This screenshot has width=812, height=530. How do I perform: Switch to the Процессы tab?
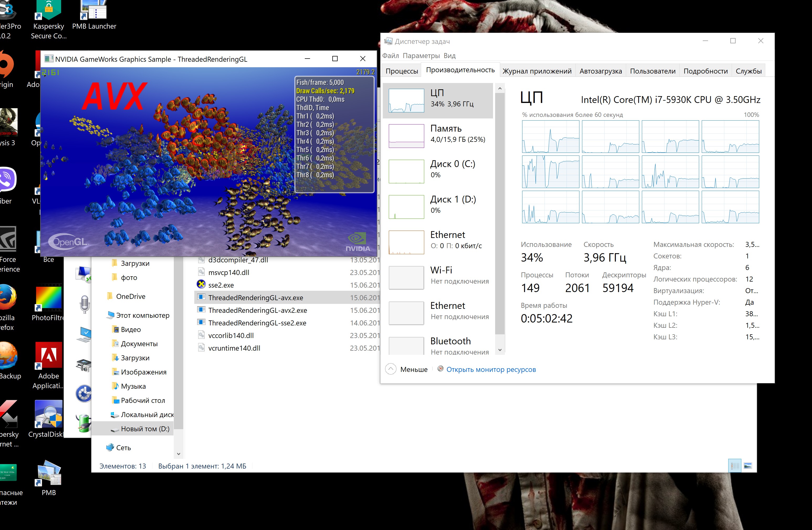coord(402,71)
